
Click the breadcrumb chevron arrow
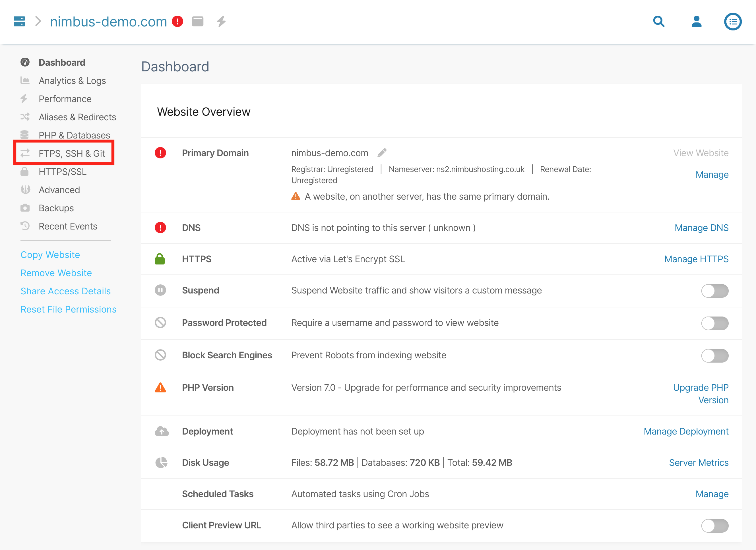38,21
